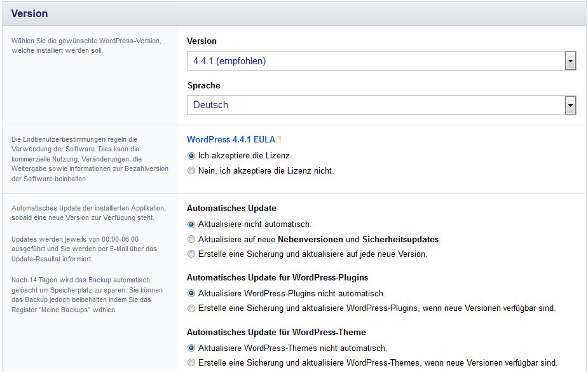Viewport: 588px width, 372px height.
Task: Select 'Aktualisiere WordPress-Plugins nicht automatisch'
Action: [191, 293]
